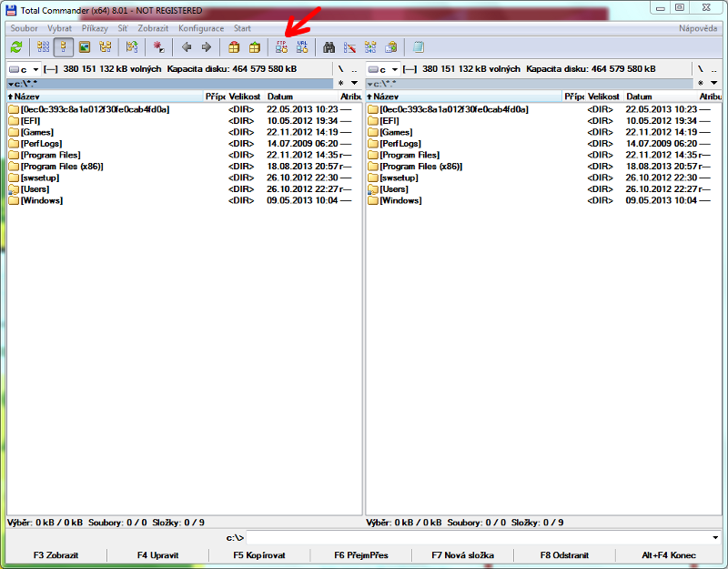Open the FTP connect toolbar icon
Image resolution: width=728 pixels, height=569 pixels.
click(x=281, y=47)
